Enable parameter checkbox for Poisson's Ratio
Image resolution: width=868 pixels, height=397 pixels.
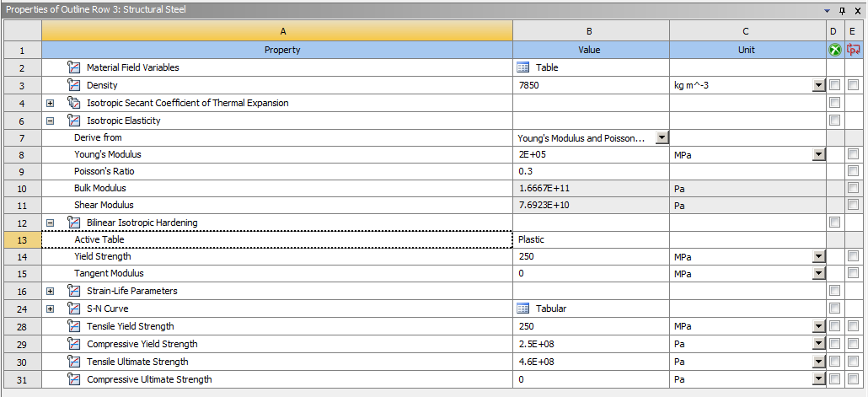853,171
